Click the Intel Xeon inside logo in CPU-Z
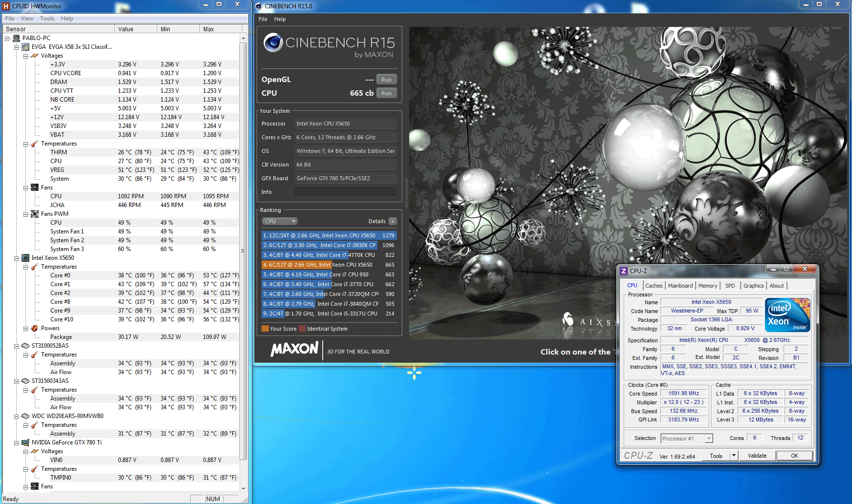This screenshot has width=852, height=504. 787,315
